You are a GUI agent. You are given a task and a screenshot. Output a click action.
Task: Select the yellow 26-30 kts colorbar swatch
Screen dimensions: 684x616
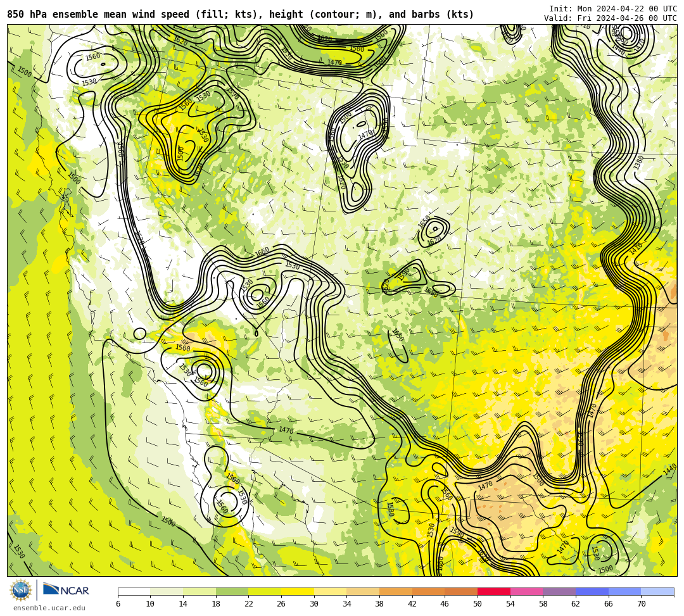point(298,591)
